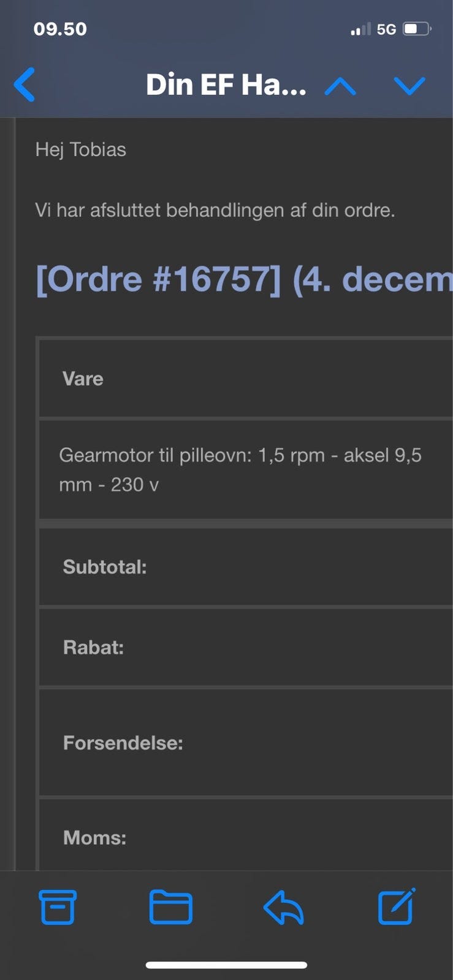Collapse the message with the navigation chevron
This screenshot has width=453, height=980.
(341, 86)
